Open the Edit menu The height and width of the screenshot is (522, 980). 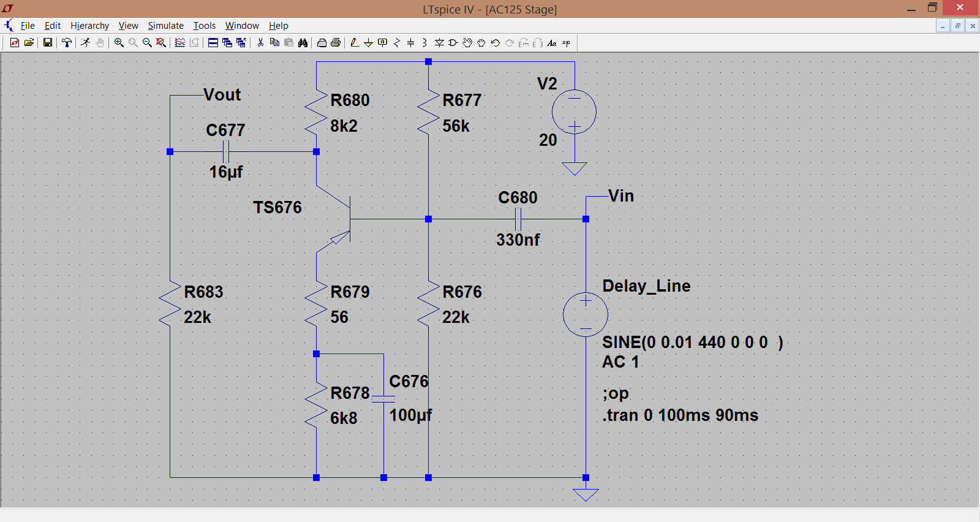(53, 25)
